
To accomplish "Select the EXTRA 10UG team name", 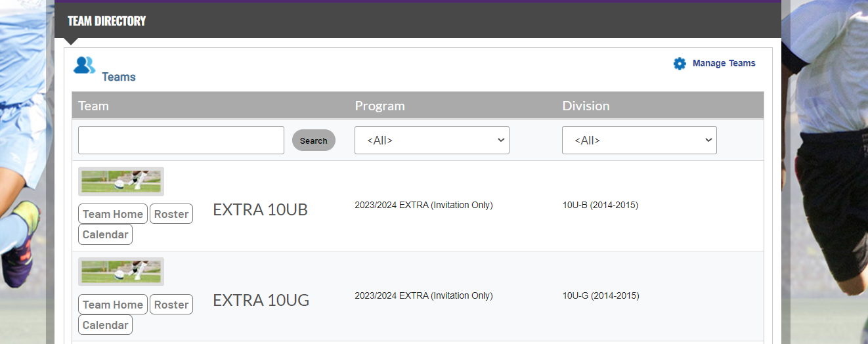I will coord(261,300).
